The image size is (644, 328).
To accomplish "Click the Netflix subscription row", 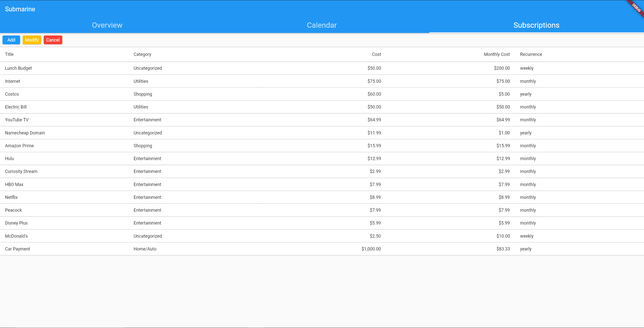I will pyautogui.click(x=11, y=197).
